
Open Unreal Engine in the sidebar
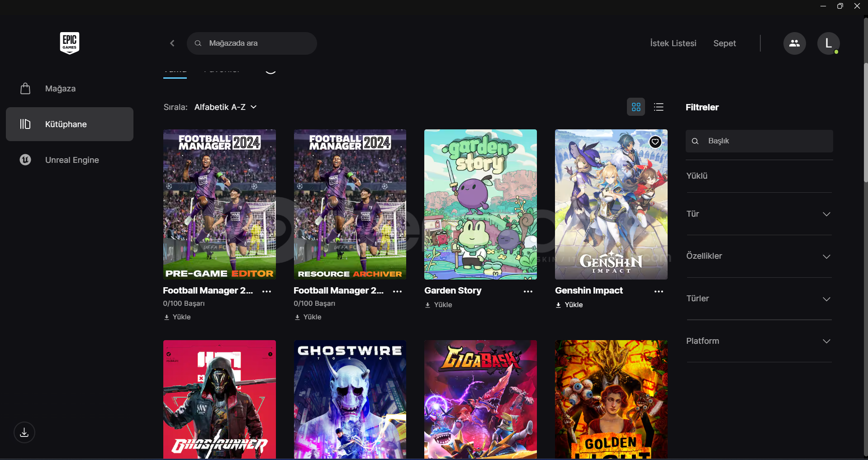[x=70, y=160]
